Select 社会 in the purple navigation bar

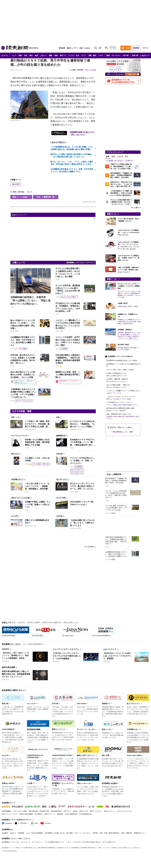(x=26, y=56)
